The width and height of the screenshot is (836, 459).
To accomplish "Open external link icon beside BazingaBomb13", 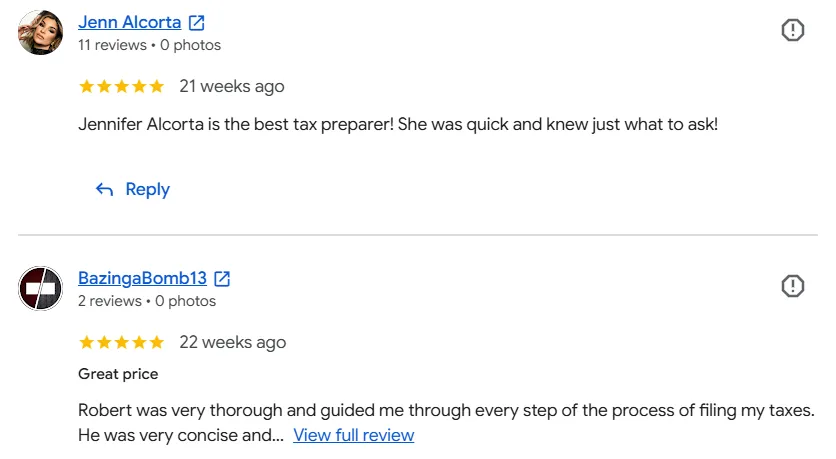I will pos(222,278).
